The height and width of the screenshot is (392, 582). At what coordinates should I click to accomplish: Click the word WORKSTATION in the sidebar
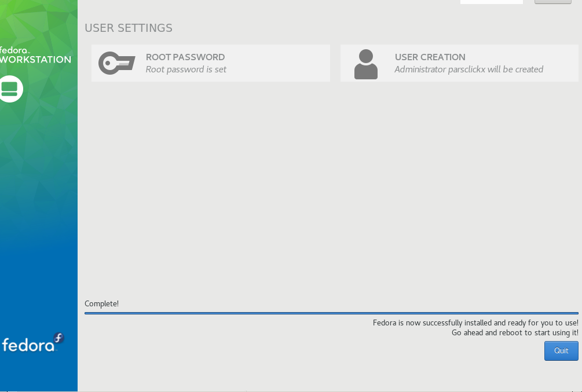[35, 59]
